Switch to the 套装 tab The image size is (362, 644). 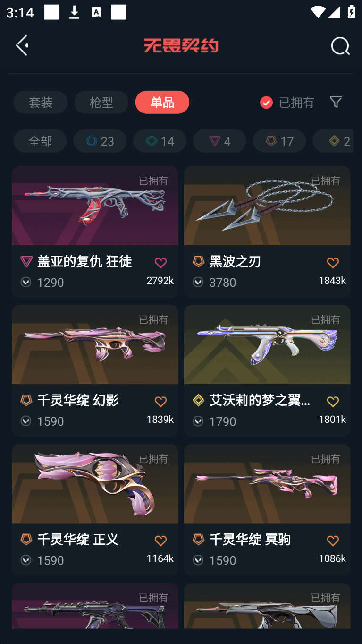tap(41, 102)
